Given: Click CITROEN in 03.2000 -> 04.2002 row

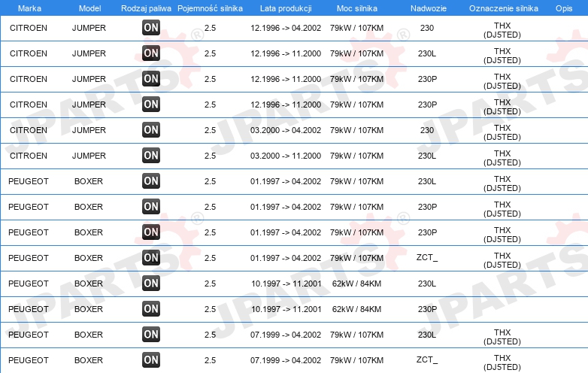Looking at the screenshot, I should [29, 130].
